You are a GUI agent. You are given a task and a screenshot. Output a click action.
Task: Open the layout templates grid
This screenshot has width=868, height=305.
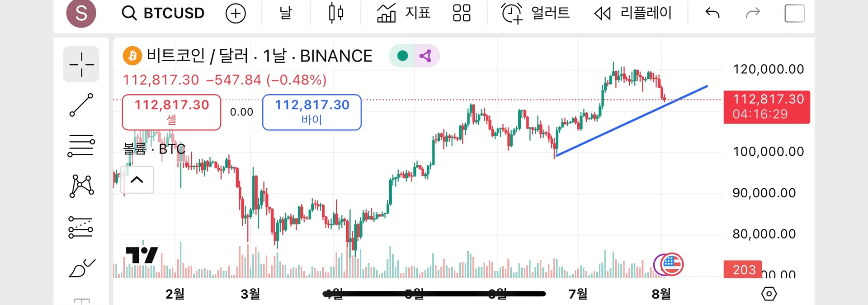pos(462,13)
